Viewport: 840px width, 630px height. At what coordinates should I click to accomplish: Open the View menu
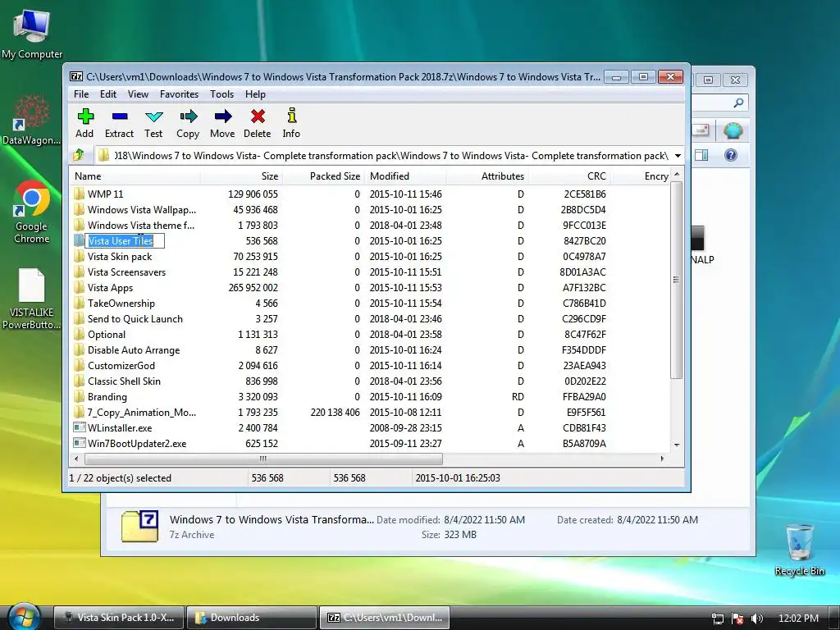[x=138, y=94]
